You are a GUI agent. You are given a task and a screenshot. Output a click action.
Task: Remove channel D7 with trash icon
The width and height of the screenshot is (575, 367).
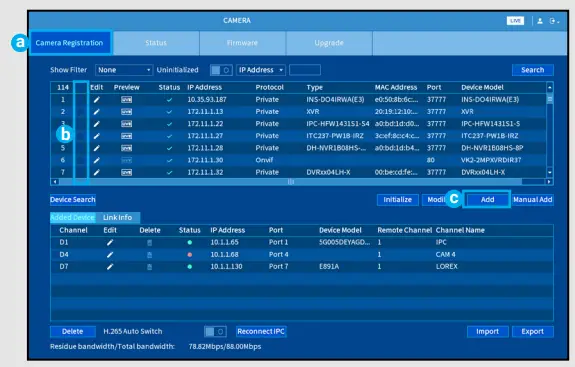(x=150, y=267)
